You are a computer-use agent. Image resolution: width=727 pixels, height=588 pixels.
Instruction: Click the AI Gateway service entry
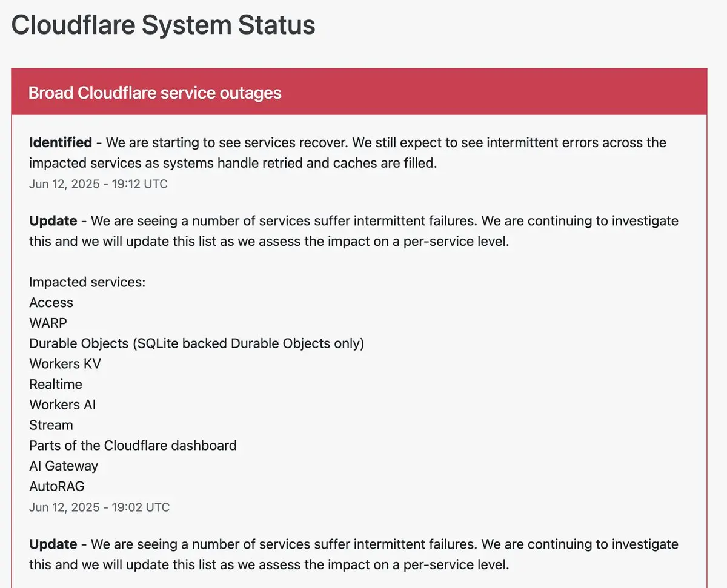(64, 466)
